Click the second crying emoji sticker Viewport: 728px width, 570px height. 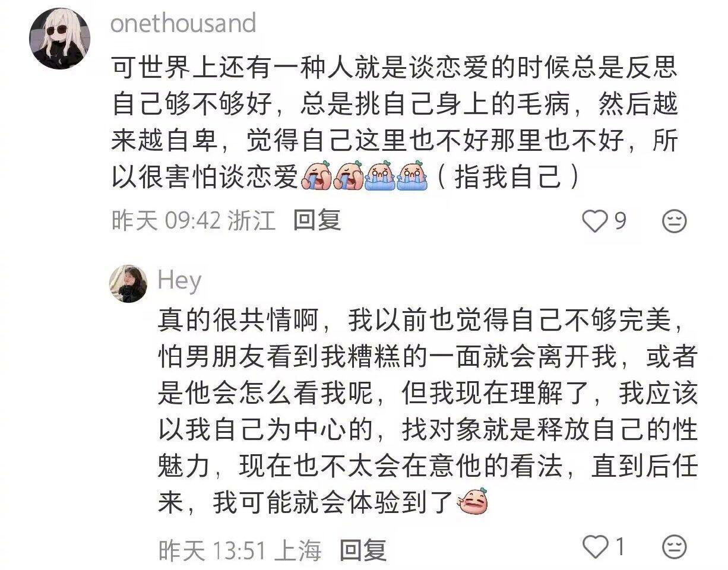(x=350, y=176)
